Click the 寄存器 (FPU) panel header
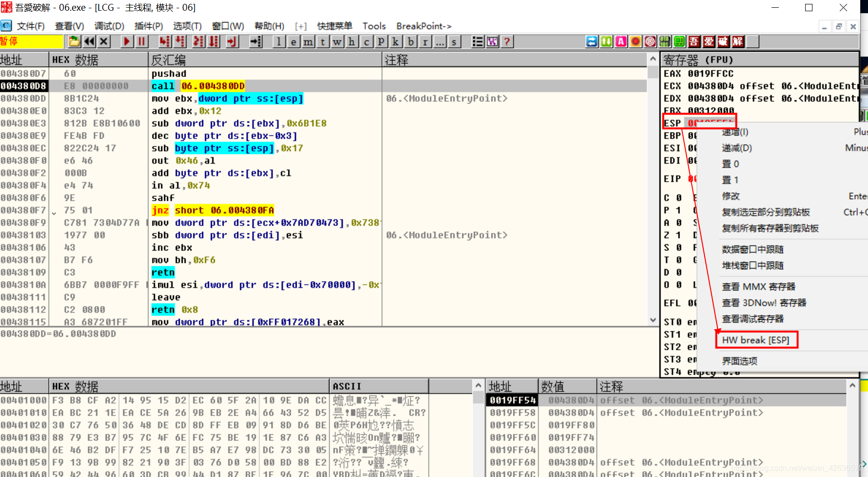Viewport: 868px width, 477px height. pyautogui.click(x=759, y=60)
